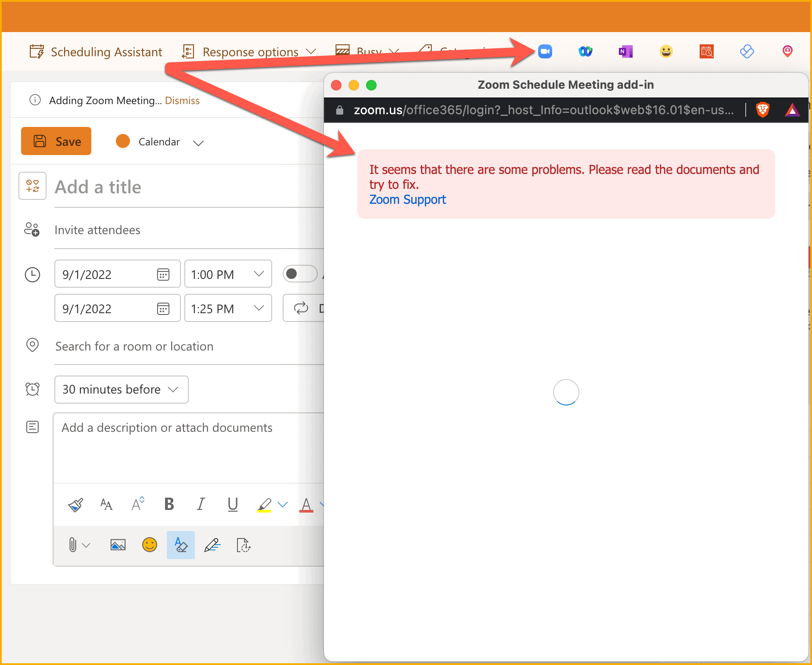Click the lock icon in address bar
812x665 pixels.
click(339, 110)
